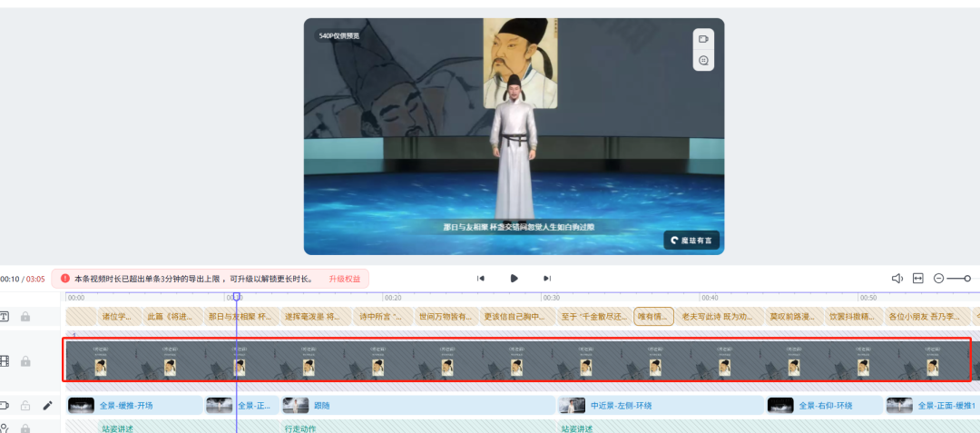The image size is (980, 433).
Task: Skip to the next segment
Action: [547, 278]
